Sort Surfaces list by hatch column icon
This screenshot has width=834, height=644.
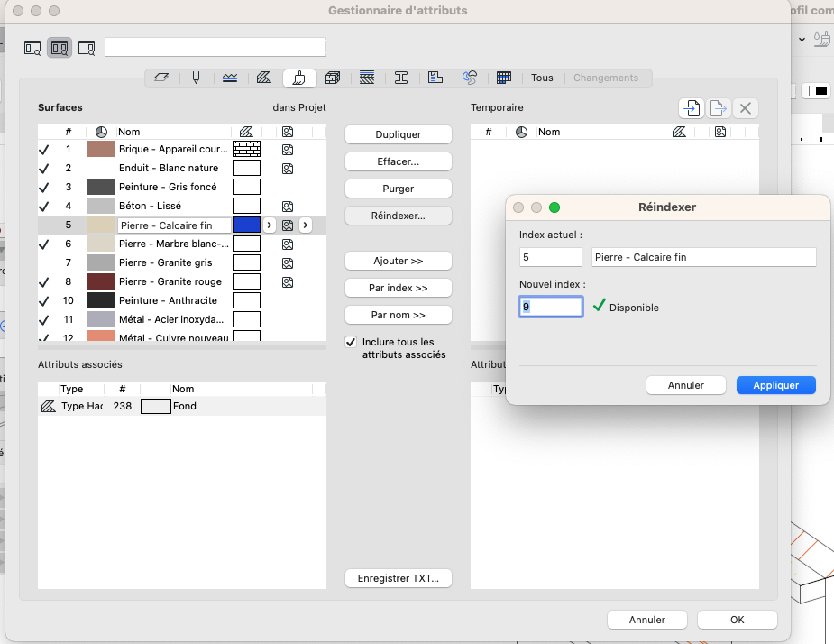click(x=246, y=132)
